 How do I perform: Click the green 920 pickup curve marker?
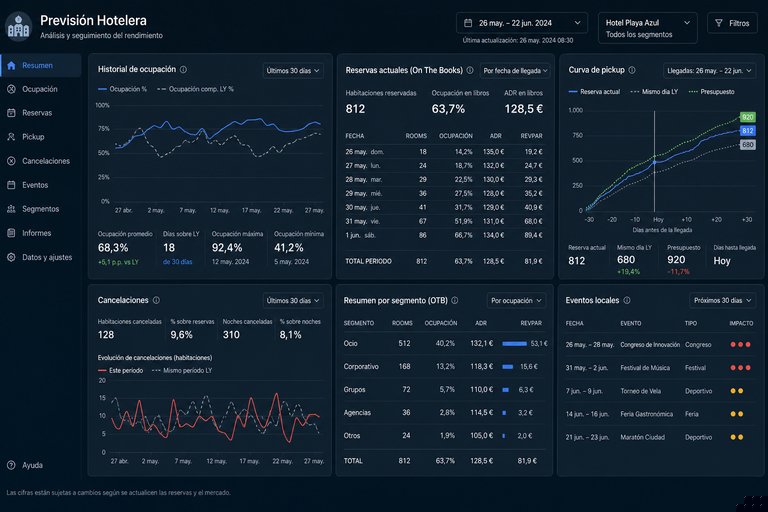747,117
